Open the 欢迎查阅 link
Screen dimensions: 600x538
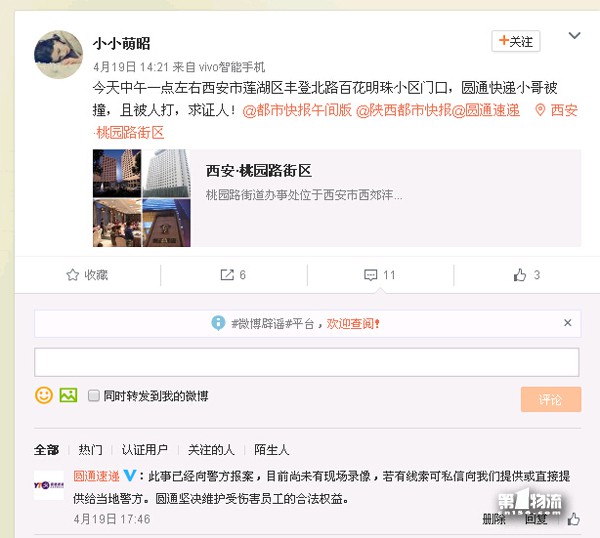(352, 324)
